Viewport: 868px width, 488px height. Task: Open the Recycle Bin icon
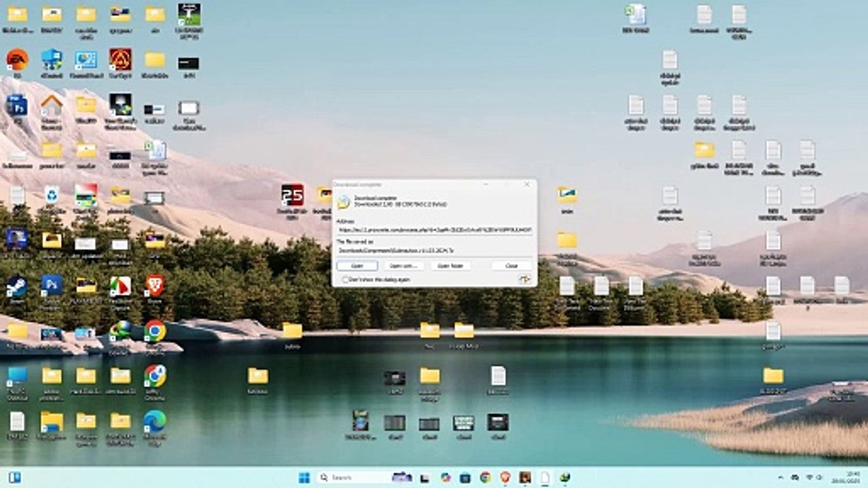tap(52, 195)
